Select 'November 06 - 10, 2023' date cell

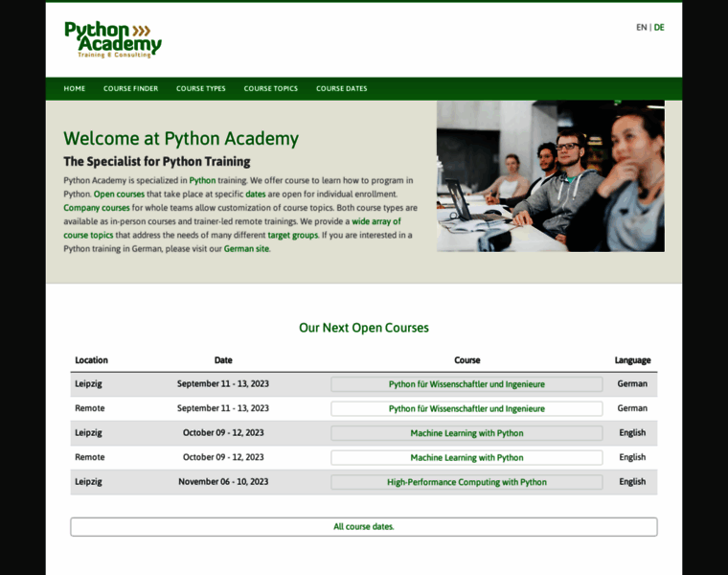[x=223, y=482]
